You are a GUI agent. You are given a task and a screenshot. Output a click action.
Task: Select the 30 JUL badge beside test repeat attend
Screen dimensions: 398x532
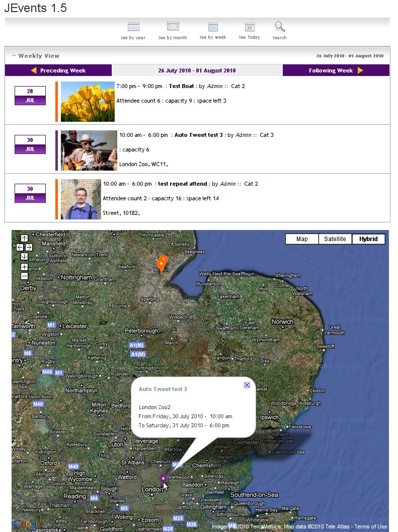point(30,193)
